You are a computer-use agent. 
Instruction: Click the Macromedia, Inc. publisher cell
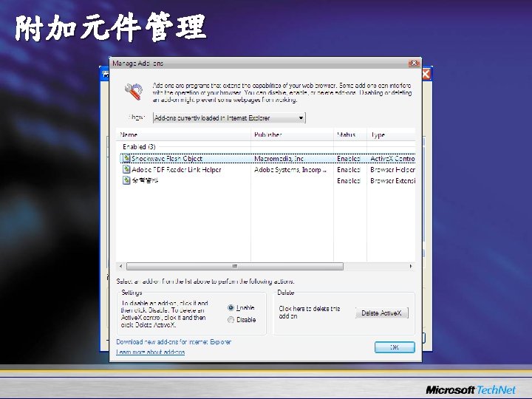click(279, 158)
